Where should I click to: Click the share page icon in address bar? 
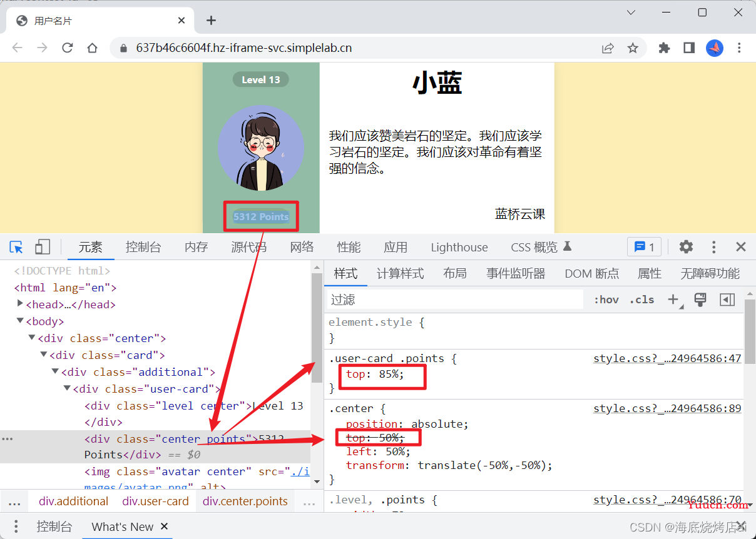pyautogui.click(x=608, y=48)
